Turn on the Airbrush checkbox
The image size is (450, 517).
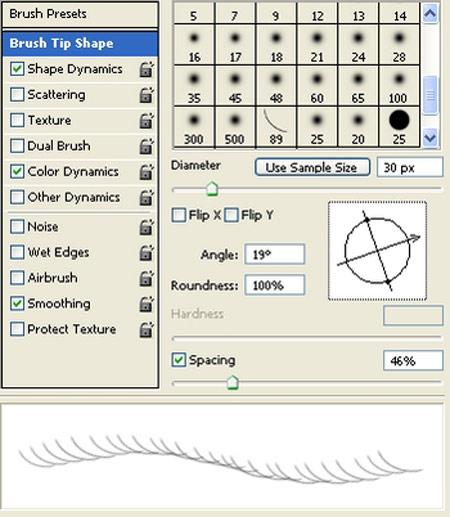(x=17, y=278)
